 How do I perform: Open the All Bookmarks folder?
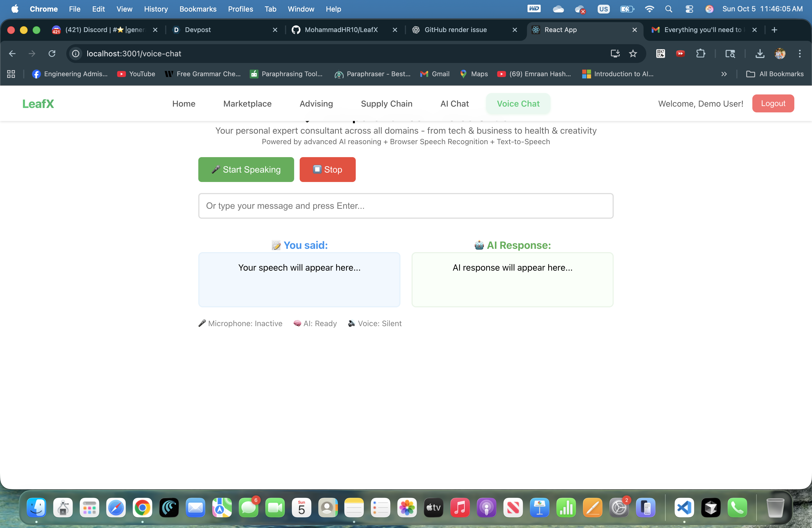(x=775, y=74)
